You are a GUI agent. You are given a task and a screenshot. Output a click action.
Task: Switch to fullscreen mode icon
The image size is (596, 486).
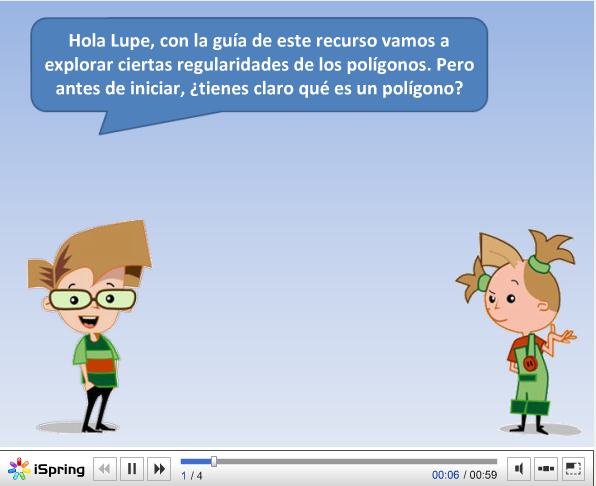coord(573,469)
